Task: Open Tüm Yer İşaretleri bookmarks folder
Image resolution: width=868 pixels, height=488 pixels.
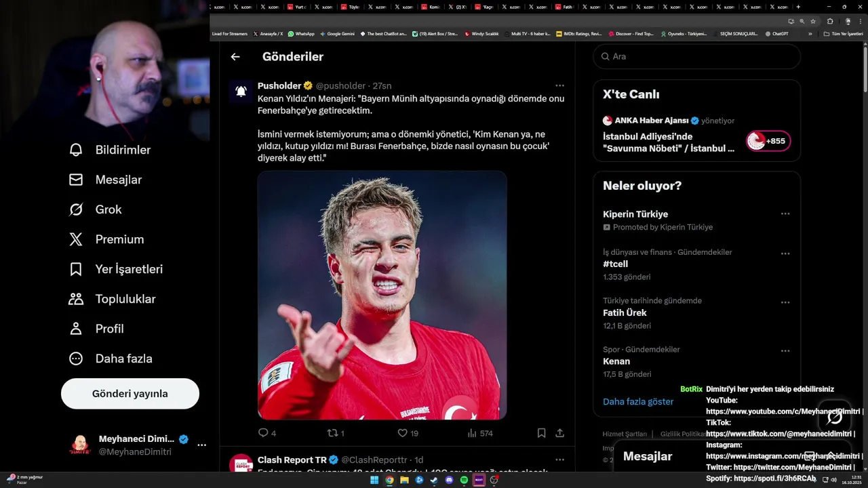Action: click(844, 33)
